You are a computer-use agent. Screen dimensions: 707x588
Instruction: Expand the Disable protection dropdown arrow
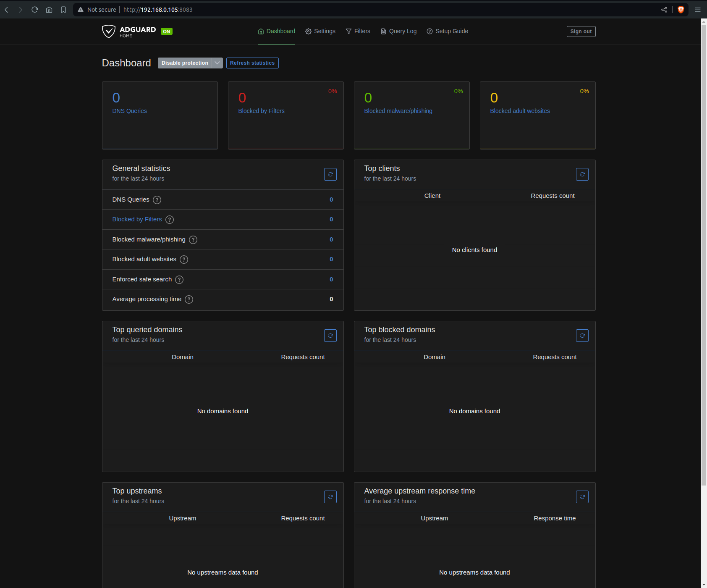217,63
